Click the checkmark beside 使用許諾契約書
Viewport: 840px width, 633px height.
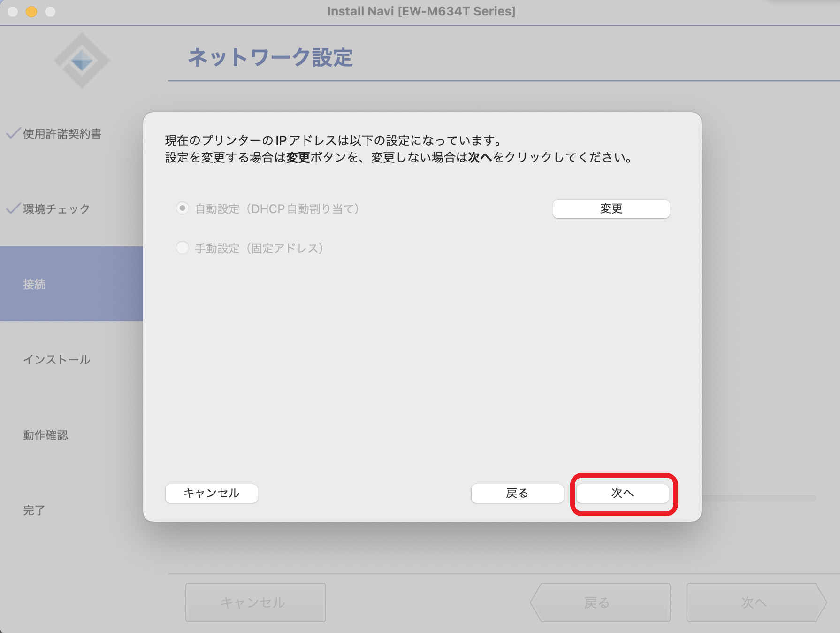[13, 133]
